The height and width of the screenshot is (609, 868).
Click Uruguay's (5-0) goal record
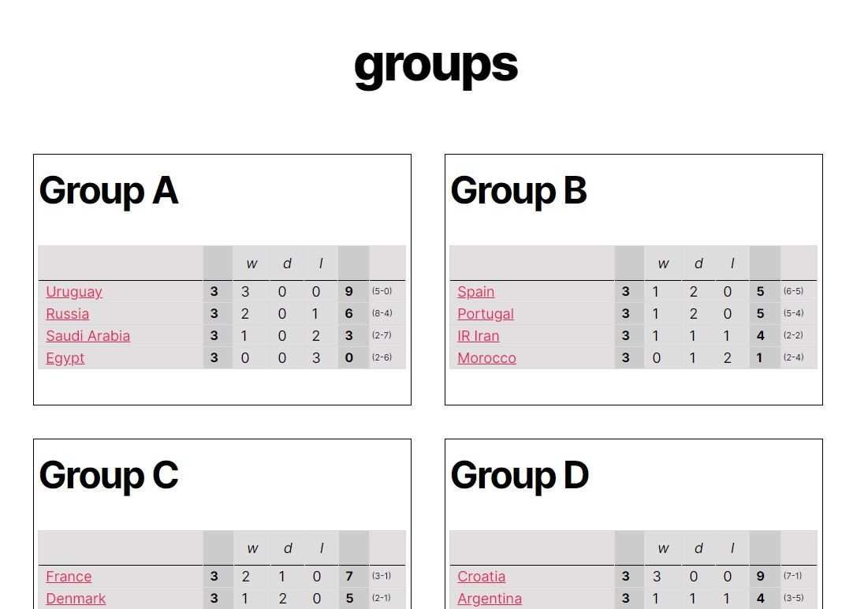coord(382,292)
